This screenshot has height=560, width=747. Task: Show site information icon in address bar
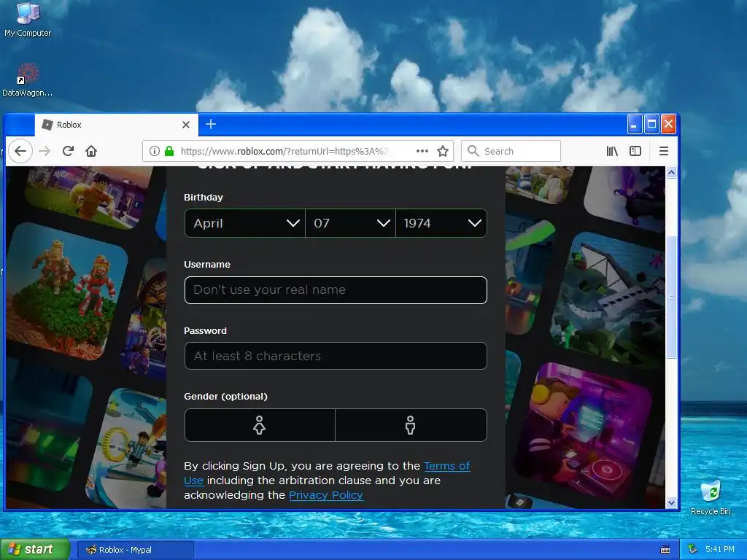click(x=155, y=151)
